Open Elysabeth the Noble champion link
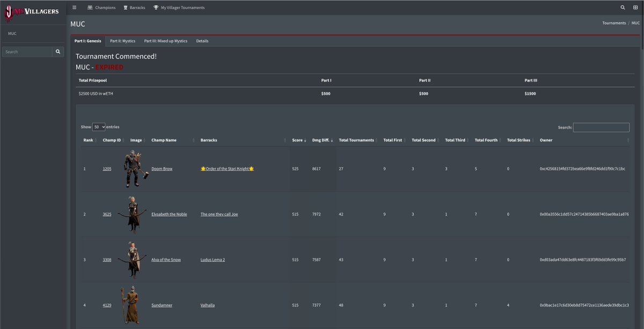The height and width of the screenshot is (329, 644). pyautogui.click(x=169, y=214)
